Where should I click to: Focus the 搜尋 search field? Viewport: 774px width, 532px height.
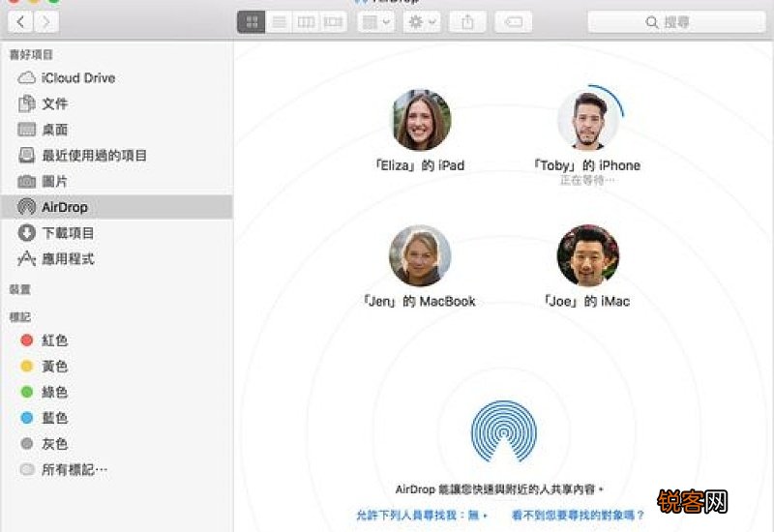pos(676,22)
